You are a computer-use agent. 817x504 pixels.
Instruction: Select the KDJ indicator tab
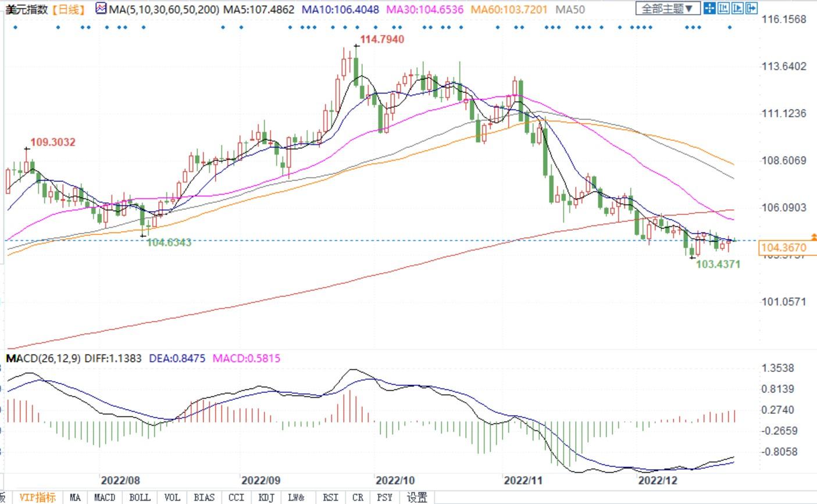pyautogui.click(x=266, y=497)
